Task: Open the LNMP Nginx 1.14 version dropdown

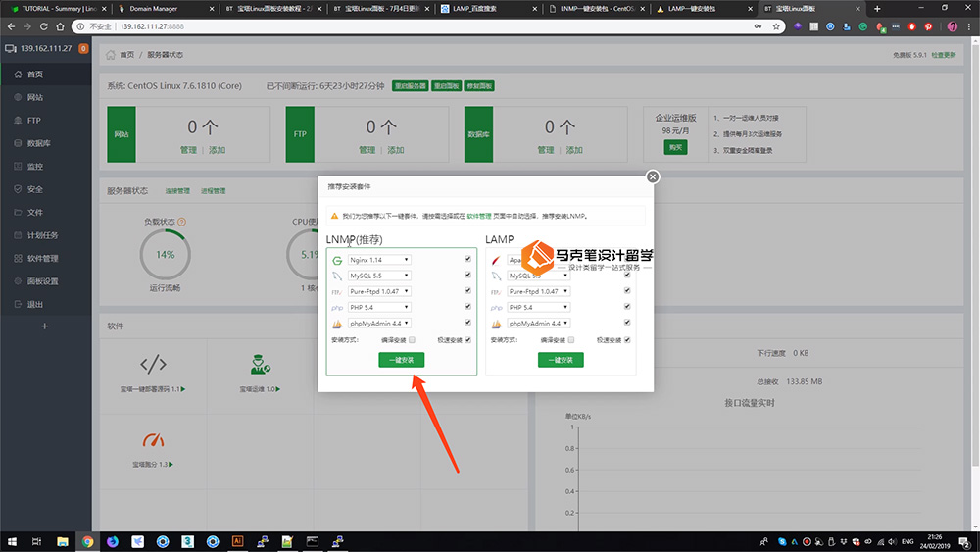Action: 379,260
